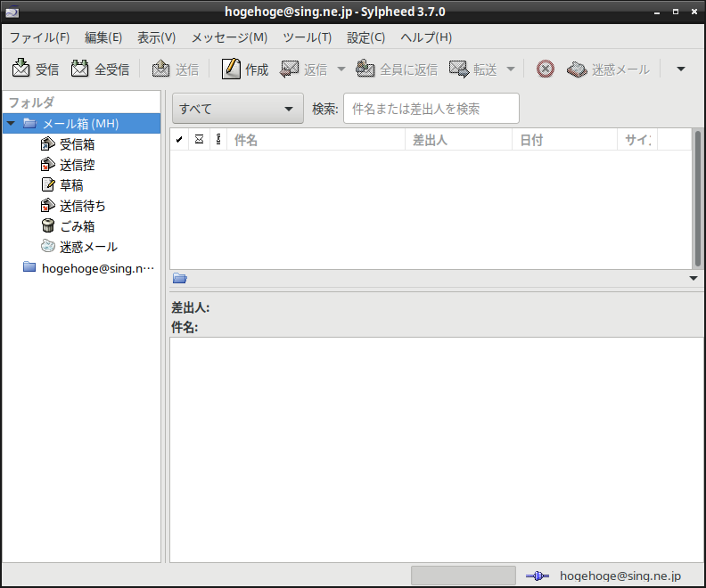Screen dimensions: 706x588
Task: Click the 迷惑メール junk toolbar icon
Action: click(x=577, y=69)
